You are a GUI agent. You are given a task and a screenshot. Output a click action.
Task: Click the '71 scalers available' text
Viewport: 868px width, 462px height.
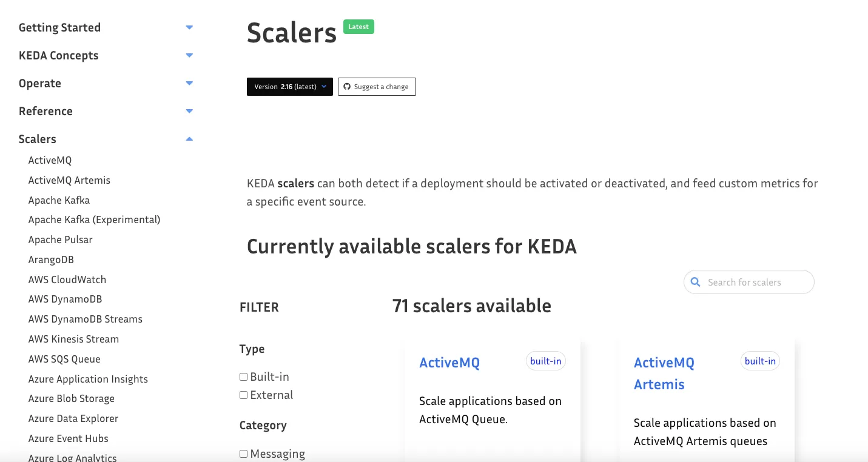click(472, 306)
